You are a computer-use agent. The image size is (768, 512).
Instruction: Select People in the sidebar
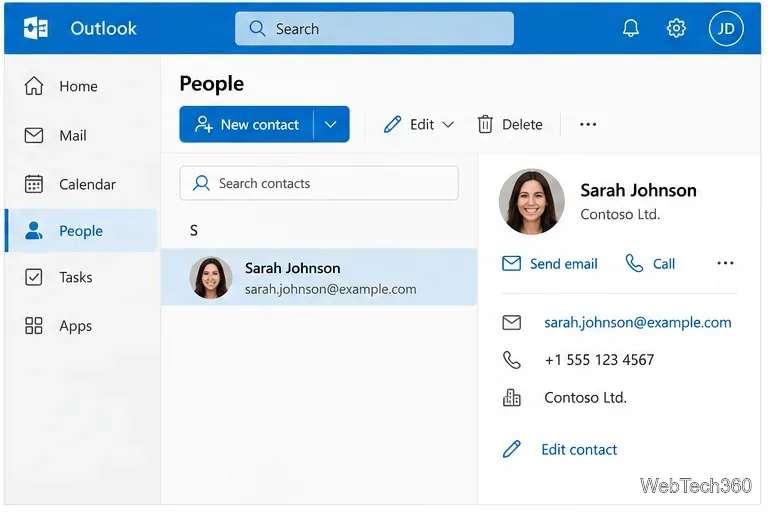[81, 230]
